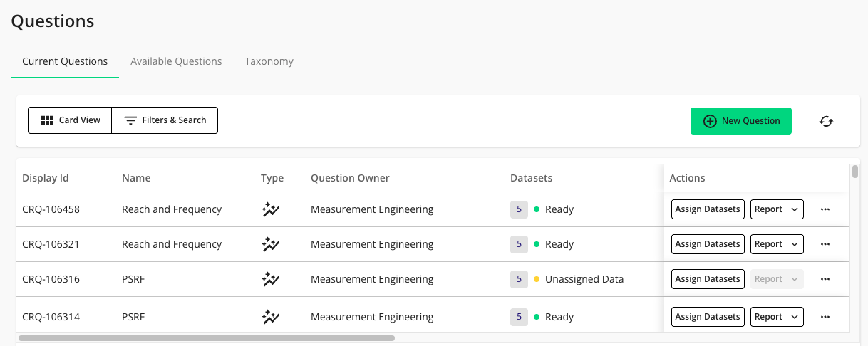Assign Datasets to CRQ-106316
Viewport: 868px width, 346px height.
pyautogui.click(x=708, y=279)
